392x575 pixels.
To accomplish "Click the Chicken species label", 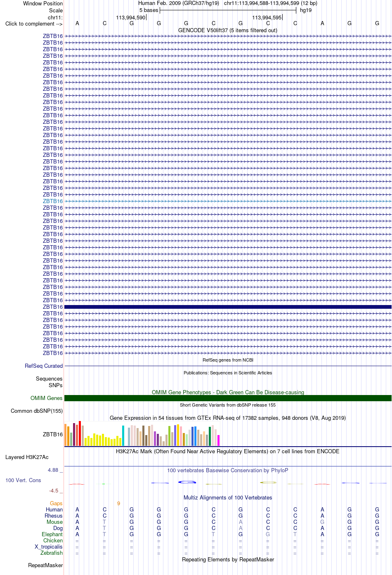I will [x=53, y=540].
